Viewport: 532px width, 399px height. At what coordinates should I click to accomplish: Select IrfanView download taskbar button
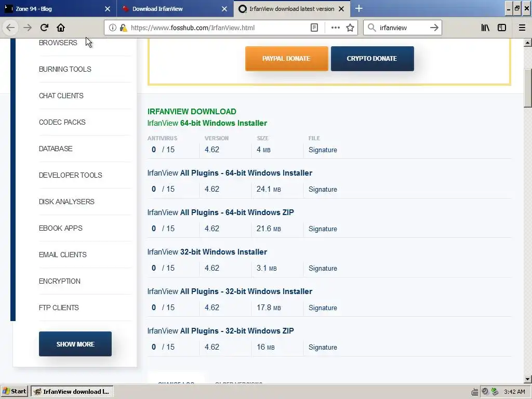tap(72, 391)
